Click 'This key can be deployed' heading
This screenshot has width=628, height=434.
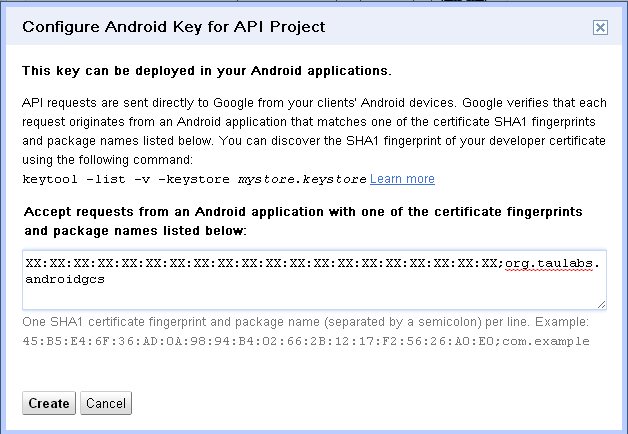(207, 71)
